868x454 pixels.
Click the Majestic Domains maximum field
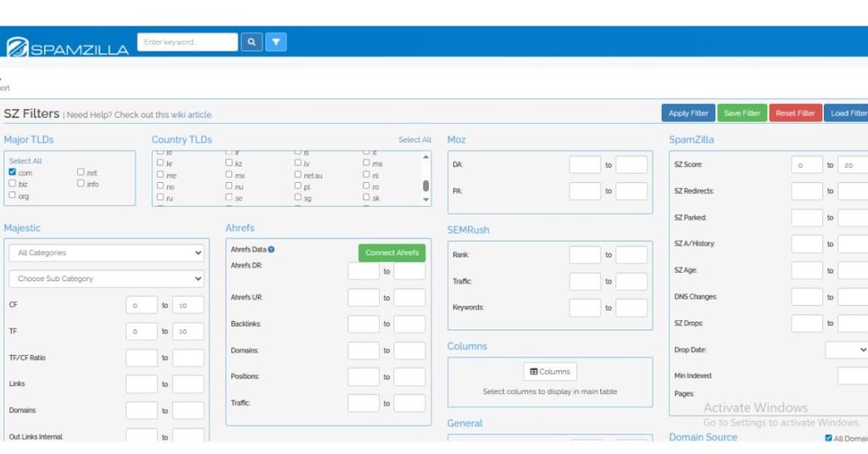(188, 410)
